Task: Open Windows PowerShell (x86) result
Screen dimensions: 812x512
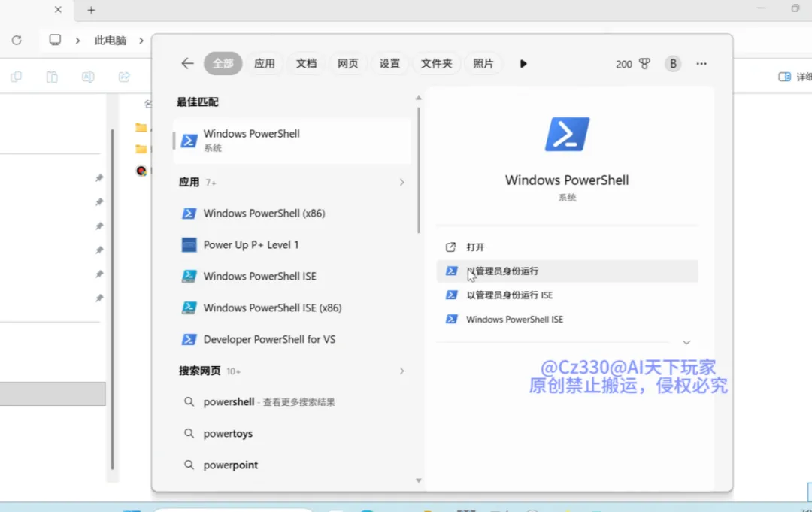Action: coord(292,214)
